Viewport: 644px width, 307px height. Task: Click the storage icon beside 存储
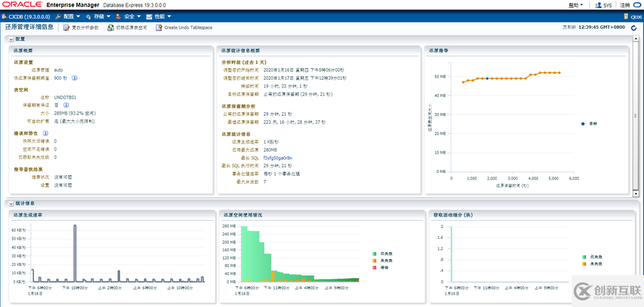tap(88, 17)
